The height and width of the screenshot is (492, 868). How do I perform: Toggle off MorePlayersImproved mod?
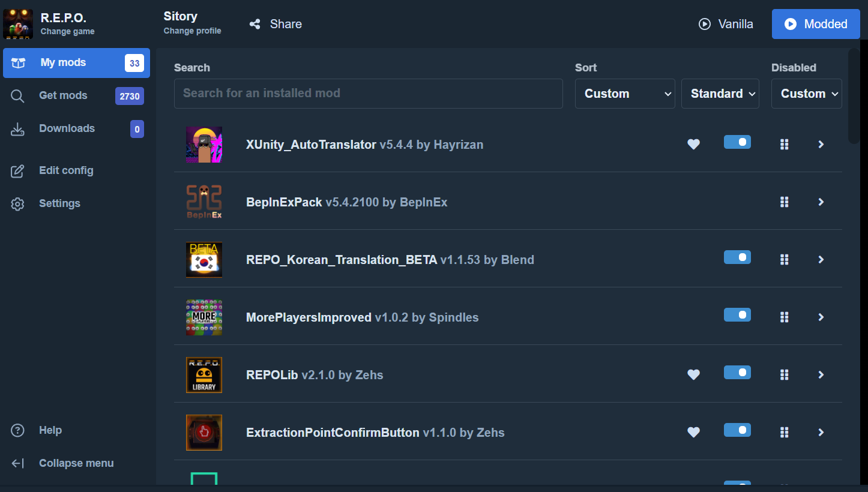[x=737, y=314]
